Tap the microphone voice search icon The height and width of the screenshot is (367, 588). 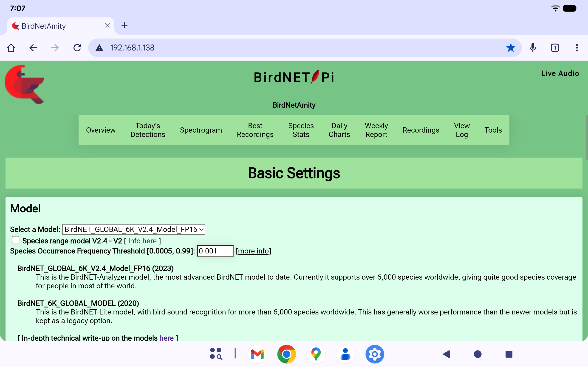pyautogui.click(x=533, y=48)
